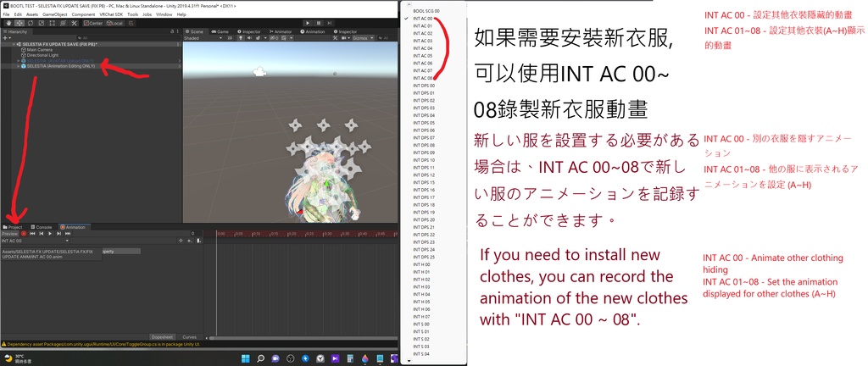Expand SELESTIA (Animation Editing ONLY) object
868x366 pixels.
coord(19,66)
